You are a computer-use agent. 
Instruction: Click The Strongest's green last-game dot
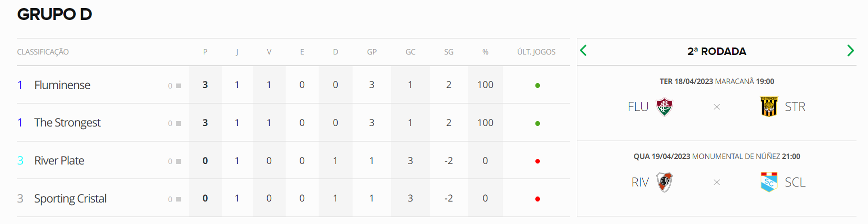(x=537, y=123)
